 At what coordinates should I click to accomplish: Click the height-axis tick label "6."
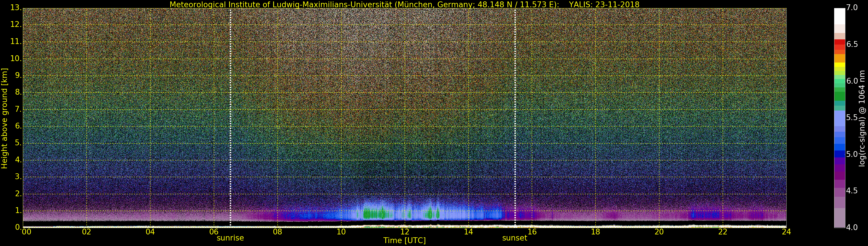point(18,126)
